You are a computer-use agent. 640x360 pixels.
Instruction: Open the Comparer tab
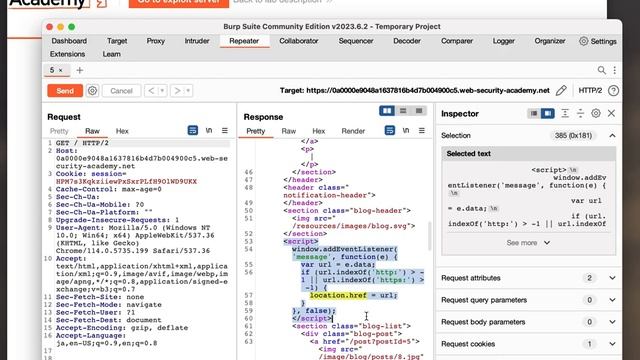click(457, 41)
